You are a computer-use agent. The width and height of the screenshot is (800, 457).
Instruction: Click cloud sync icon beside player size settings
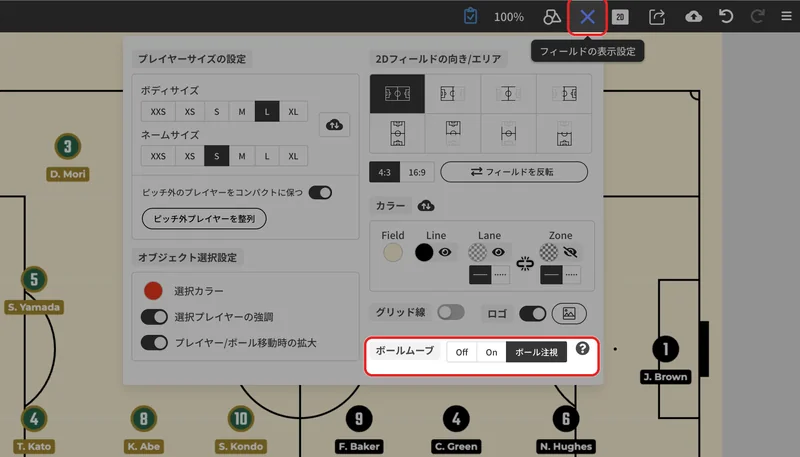click(334, 124)
